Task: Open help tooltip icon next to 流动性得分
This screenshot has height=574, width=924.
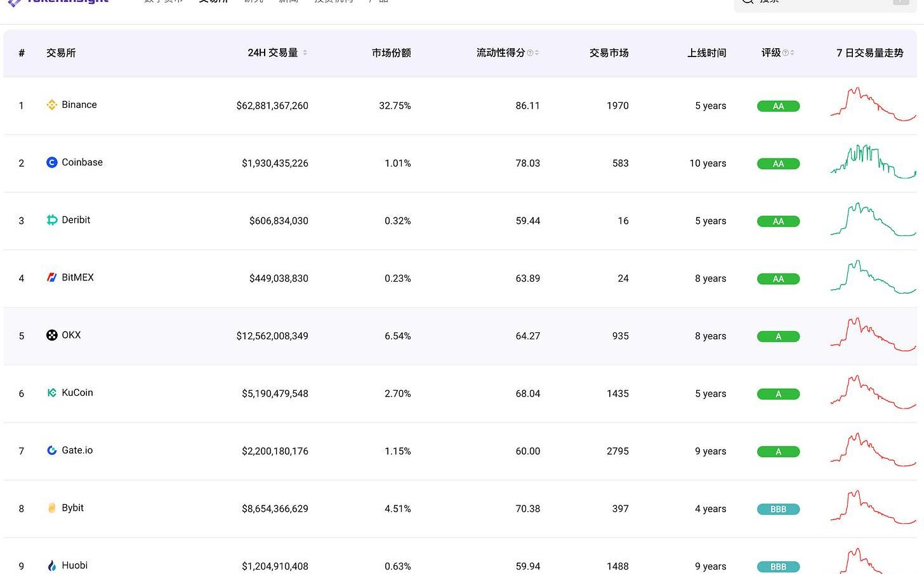Action: 530,53
